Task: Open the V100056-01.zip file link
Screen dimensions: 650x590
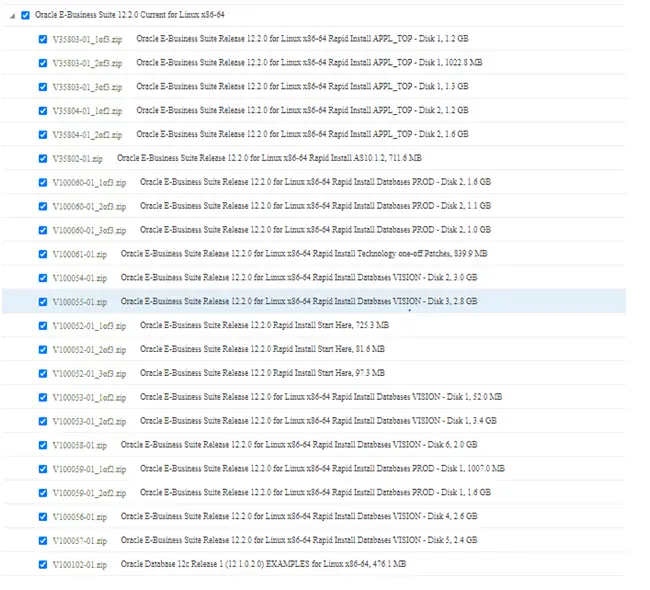Action: tap(80, 517)
